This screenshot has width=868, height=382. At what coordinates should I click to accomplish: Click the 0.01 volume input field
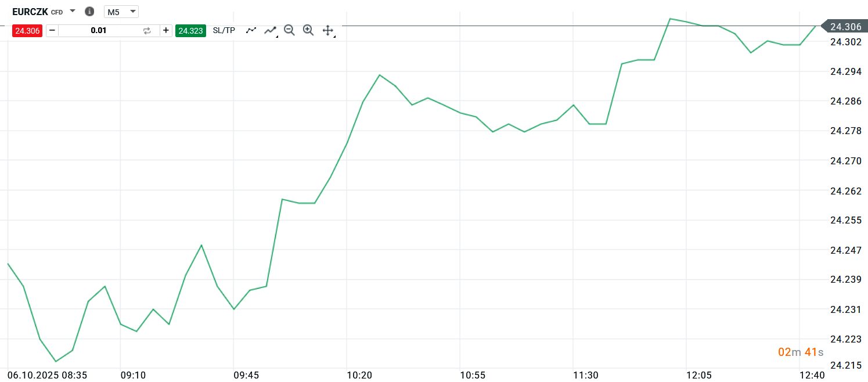(98, 31)
